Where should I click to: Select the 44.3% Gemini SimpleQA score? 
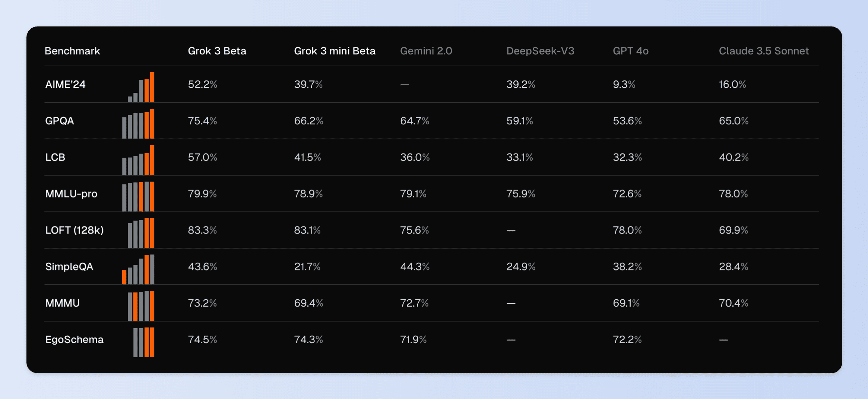tap(415, 267)
